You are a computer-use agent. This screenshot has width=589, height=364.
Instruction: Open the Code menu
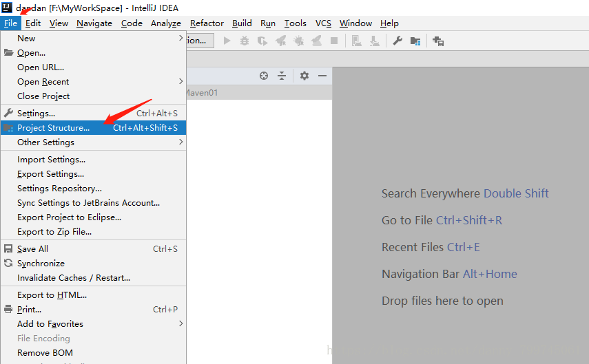pyautogui.click(x=132, y=23)
